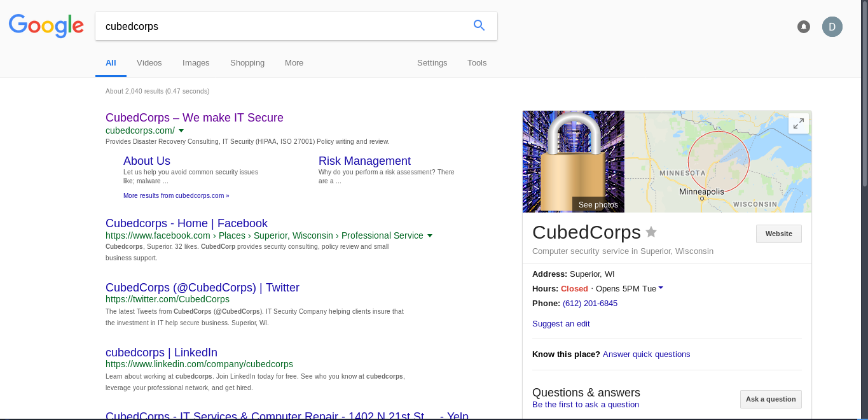The image size is (868, 420).
Task: Click the Minnesota map thumbnail
Action: pos(719,162)
